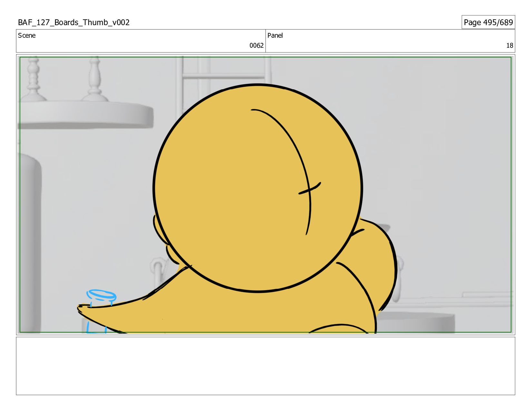Screen dimensions: 532x411
Task: Click the scene number 0062
Action: tap(256, 45)
